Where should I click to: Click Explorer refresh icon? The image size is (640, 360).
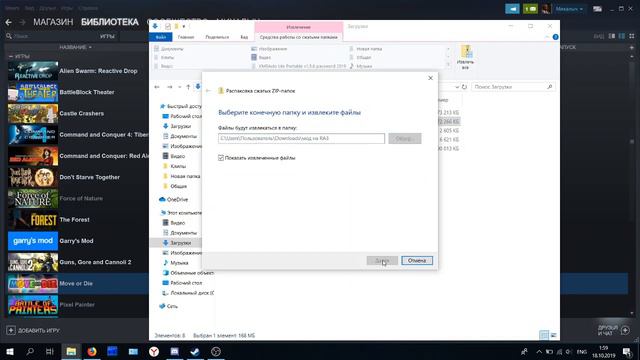464,87
